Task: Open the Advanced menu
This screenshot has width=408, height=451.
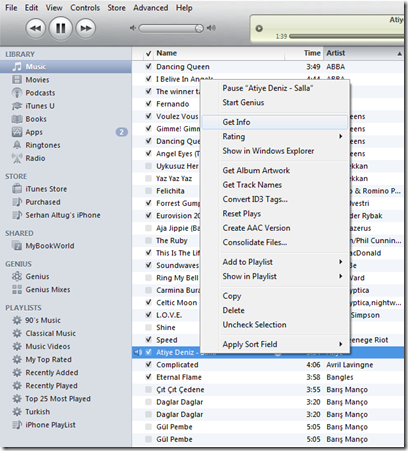Action: 151,8
